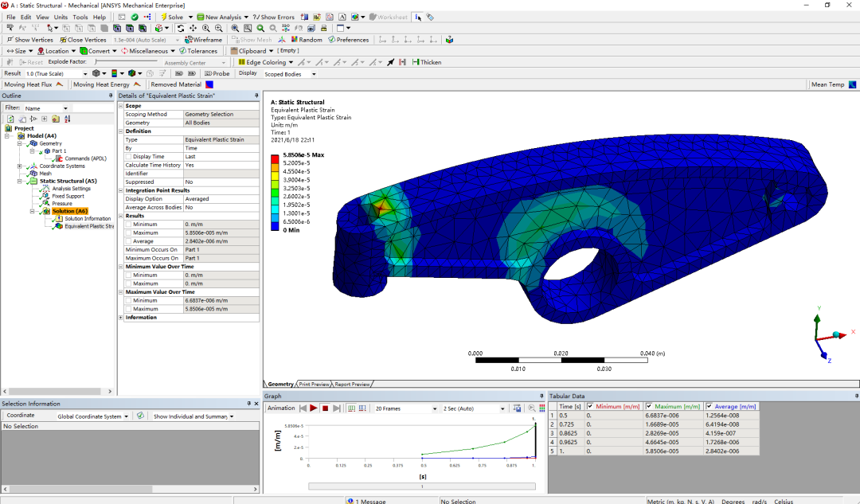Image resolution: width=860 pixels, height=504 pixels.
Task: Select Fixed Support in the Outline tree
Action: [x=68, y=196]
